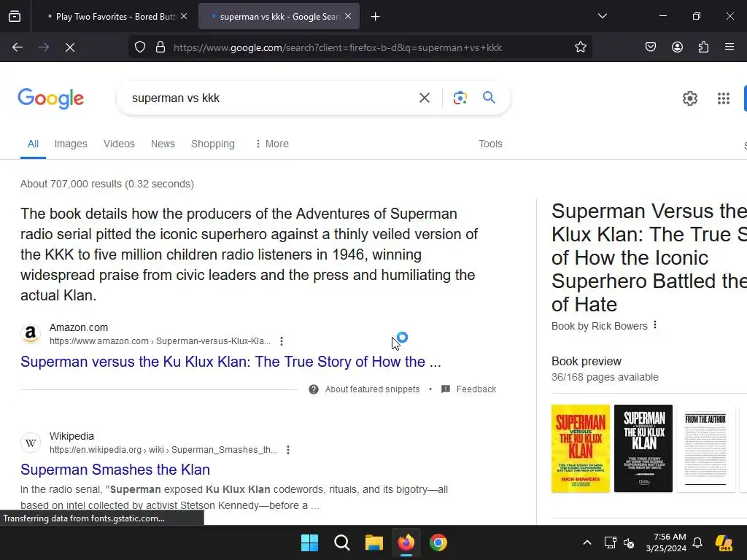The width and height of the screenshot is (747, 560).
Task: List all open tabs dropdown
Action: pos(602,16)
